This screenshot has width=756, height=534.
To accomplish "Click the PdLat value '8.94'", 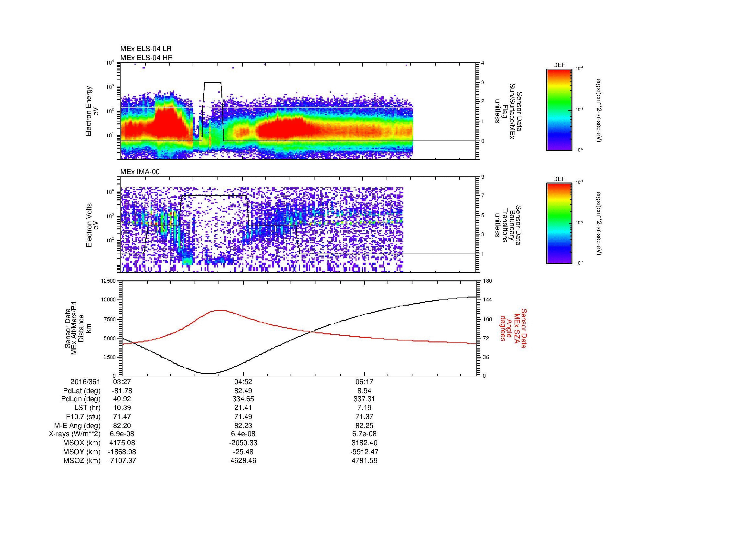I will tap(365, 391).
